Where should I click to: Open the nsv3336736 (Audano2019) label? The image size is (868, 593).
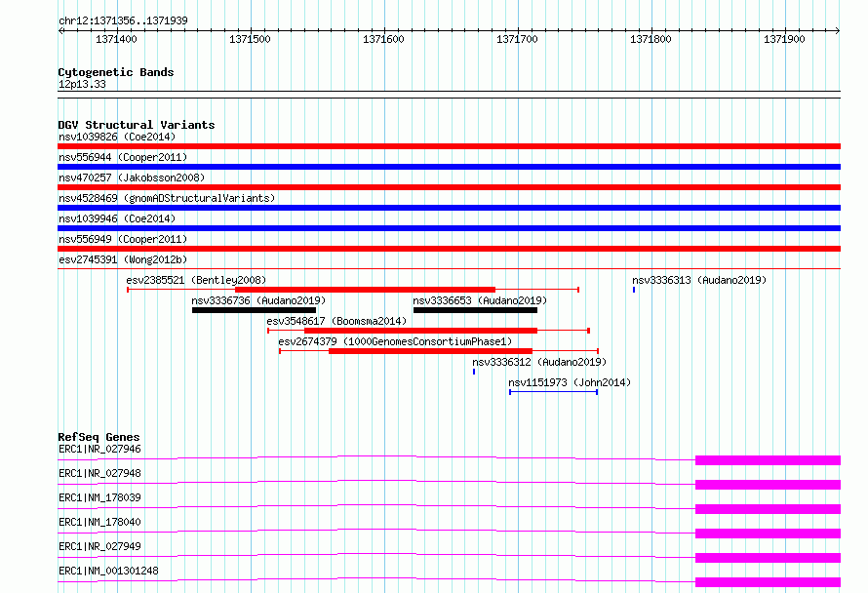click(x=258, y=300)
